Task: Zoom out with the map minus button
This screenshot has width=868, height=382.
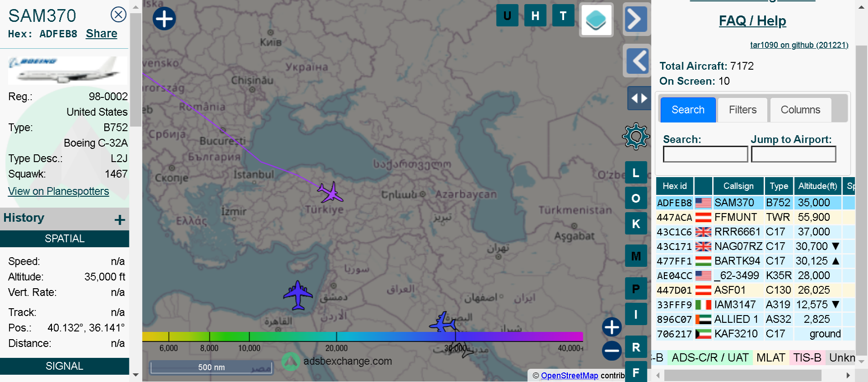Action: point(611,351)
